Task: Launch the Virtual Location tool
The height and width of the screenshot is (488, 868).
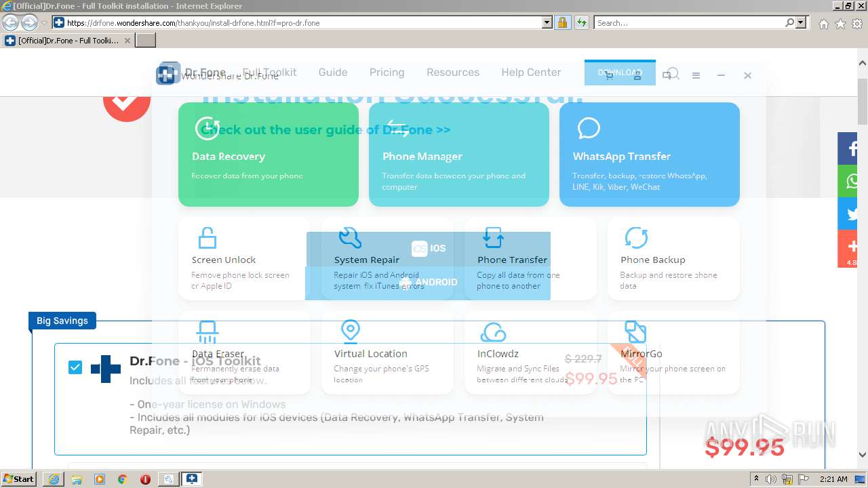Action: pyautogui.click(x=387, y=352)
